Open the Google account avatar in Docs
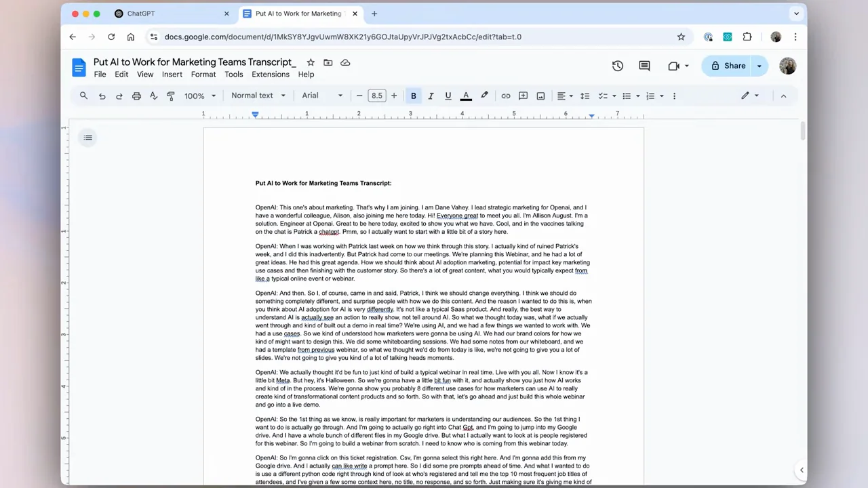The width and height of the screenshot is (868, 488). [x=787, y=66]
